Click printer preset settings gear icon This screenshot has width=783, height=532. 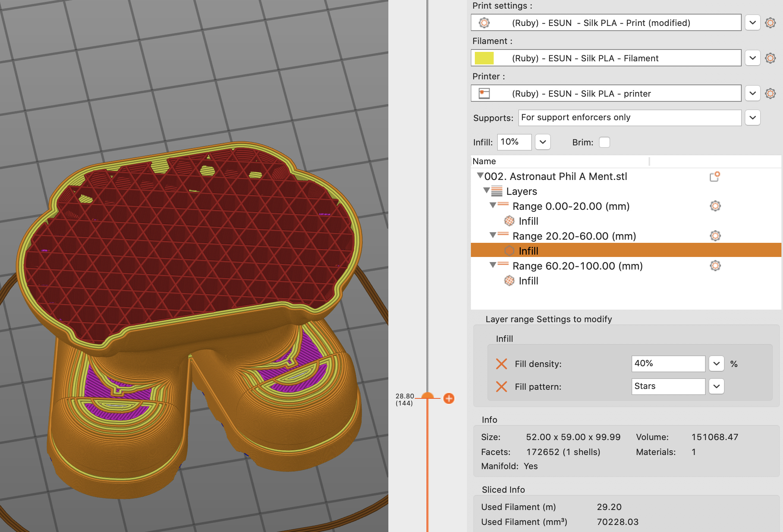770,94
